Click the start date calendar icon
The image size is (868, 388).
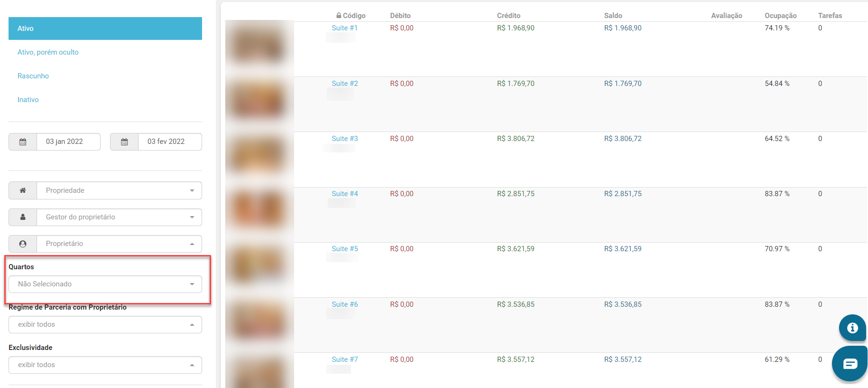tap(23, 142)
